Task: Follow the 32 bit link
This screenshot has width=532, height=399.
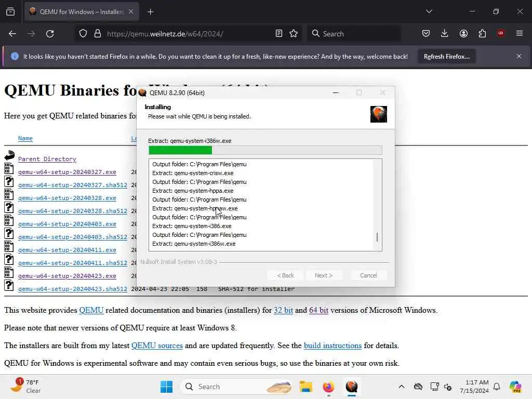Action: (283, 310)
